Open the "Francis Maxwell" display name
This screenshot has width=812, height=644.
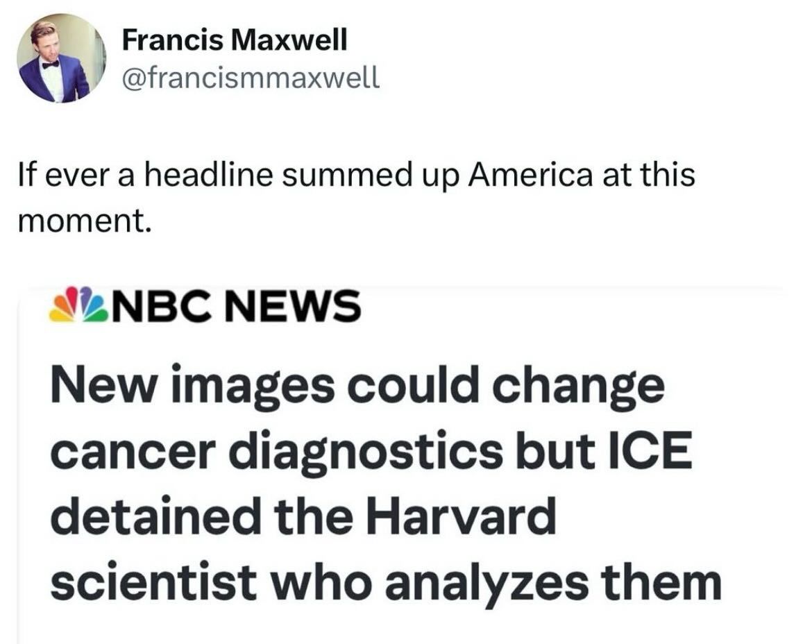click(234, 42)
